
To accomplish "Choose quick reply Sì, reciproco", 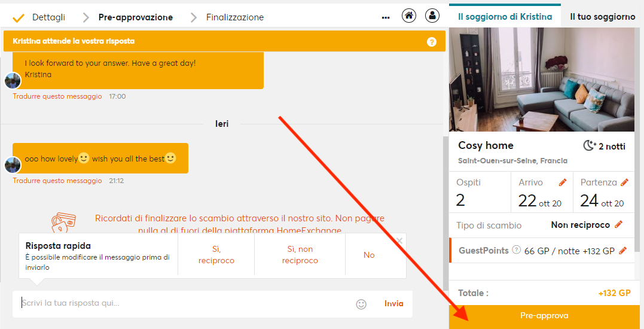I will (216, 255).
